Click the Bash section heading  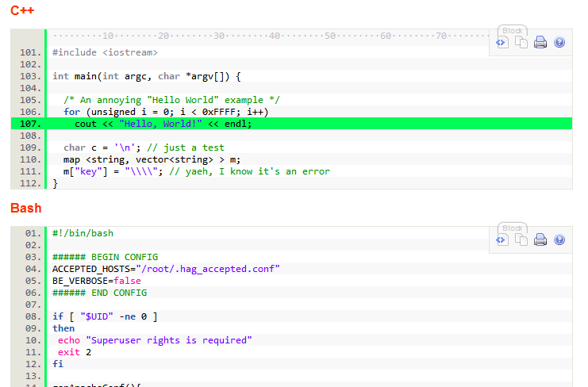point(26,208)
